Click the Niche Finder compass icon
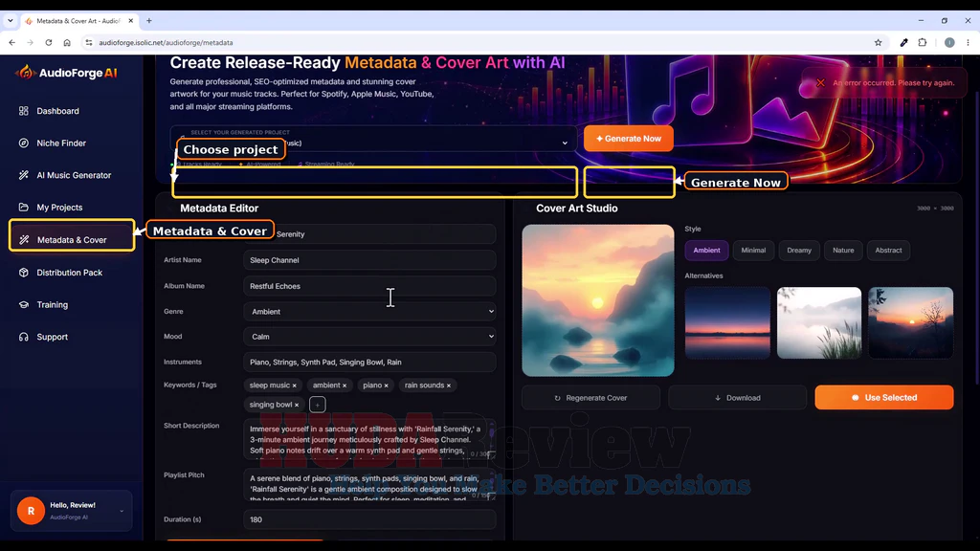The width and height of the screenshot is (980, 551). [24, 143]
